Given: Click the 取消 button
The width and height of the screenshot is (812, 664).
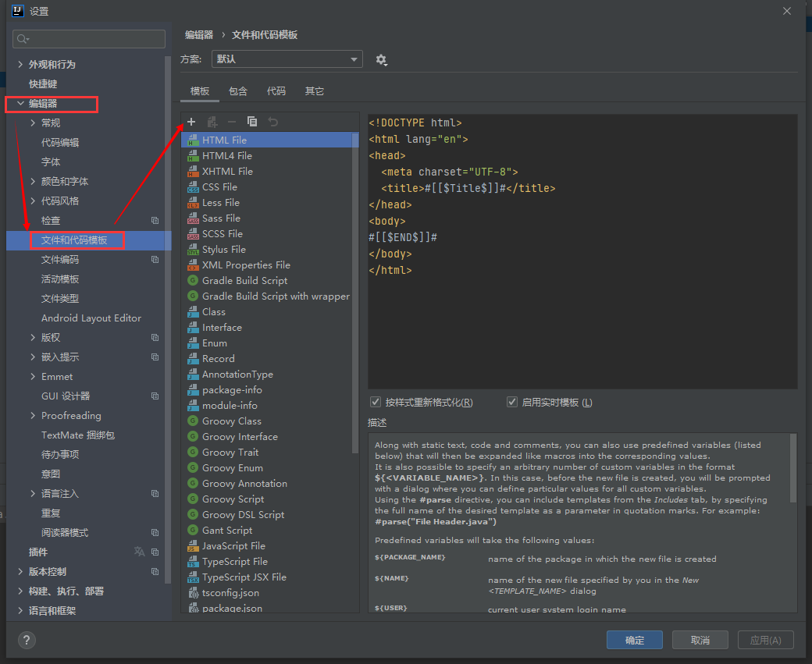Looking at the screenshot, I should (x=700, y=640).
